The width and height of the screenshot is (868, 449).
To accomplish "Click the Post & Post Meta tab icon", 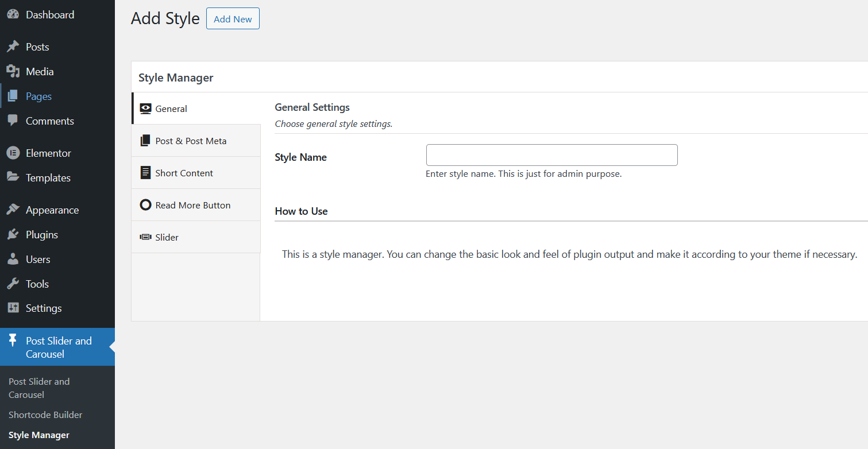I will [145, 141].
